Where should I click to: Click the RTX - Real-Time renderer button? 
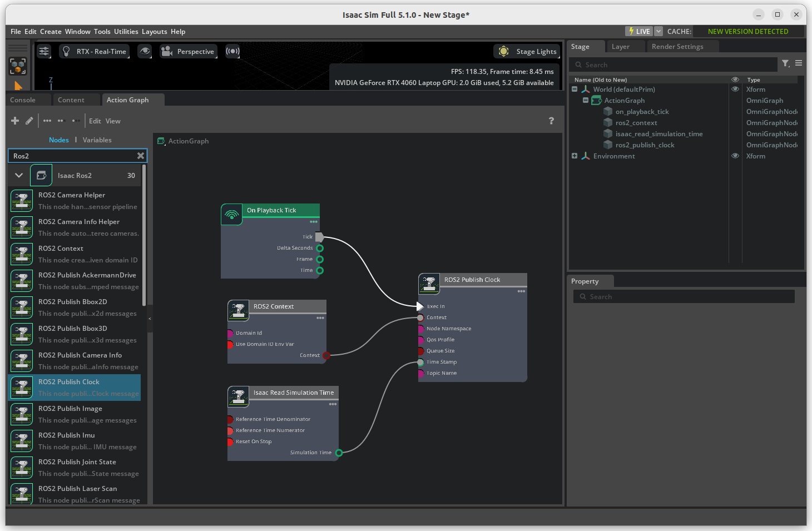[95, 52]
